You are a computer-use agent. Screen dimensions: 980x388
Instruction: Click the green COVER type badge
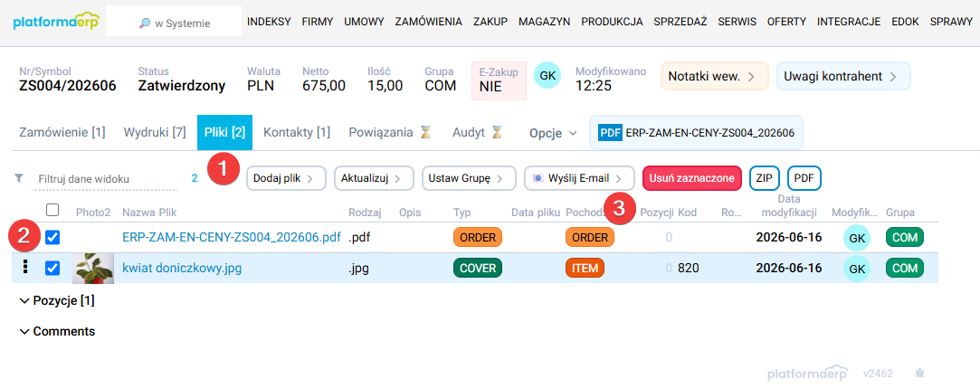(478, 268)
